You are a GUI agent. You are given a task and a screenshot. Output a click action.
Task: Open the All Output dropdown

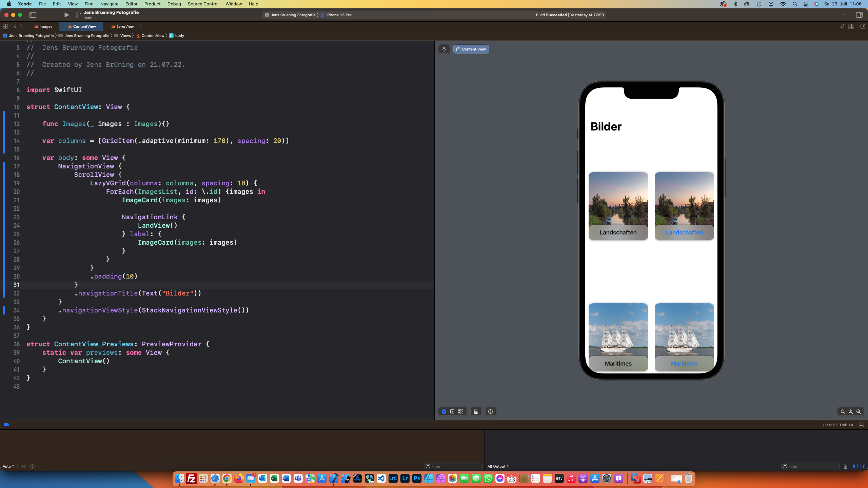point(498,466)
